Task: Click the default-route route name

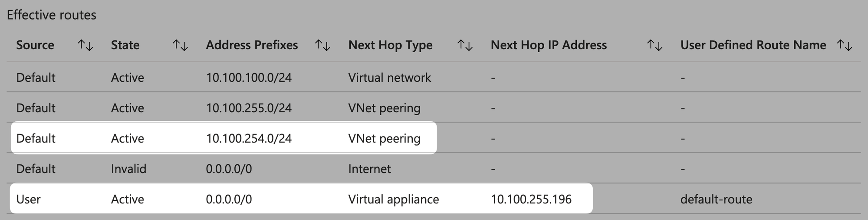Action: pos(716,199)
